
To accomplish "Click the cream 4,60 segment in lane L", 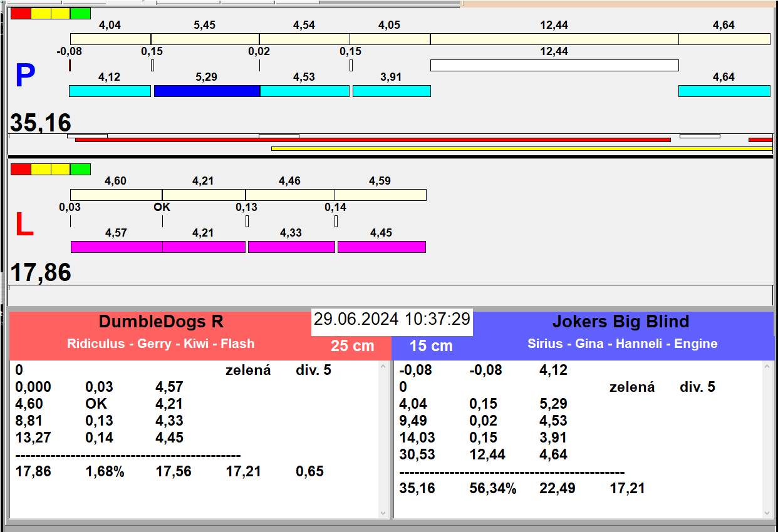I will pyautogui.click(x=116, y=195).
